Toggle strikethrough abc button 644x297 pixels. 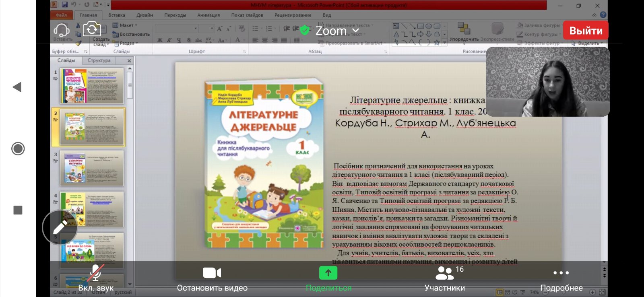click(198, 40)
